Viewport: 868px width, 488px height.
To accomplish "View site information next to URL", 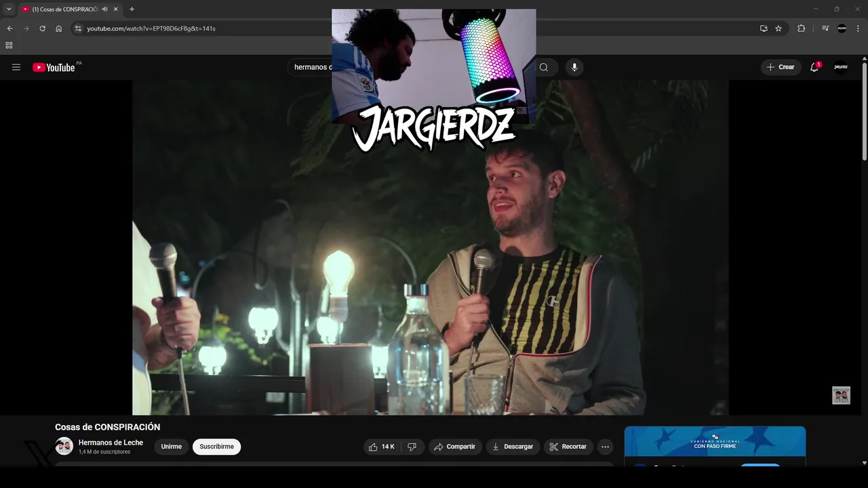I will (x=78, y=28).
